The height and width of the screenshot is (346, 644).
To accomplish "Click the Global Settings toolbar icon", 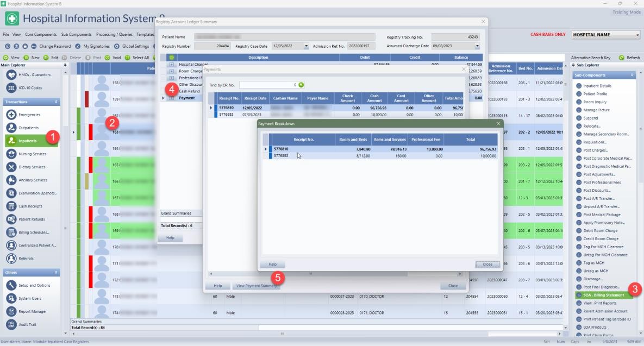I will coord(117,46).
